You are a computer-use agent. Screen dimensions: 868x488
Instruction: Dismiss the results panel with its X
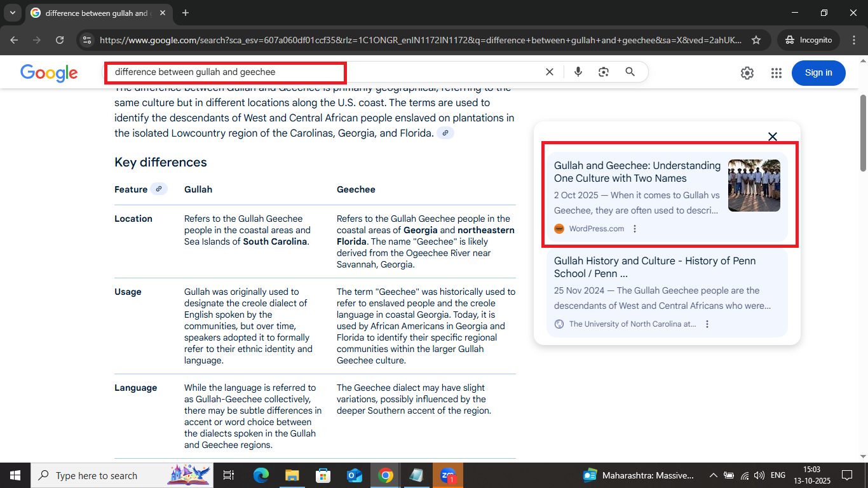pyautogui.click(x=773, y=136)
